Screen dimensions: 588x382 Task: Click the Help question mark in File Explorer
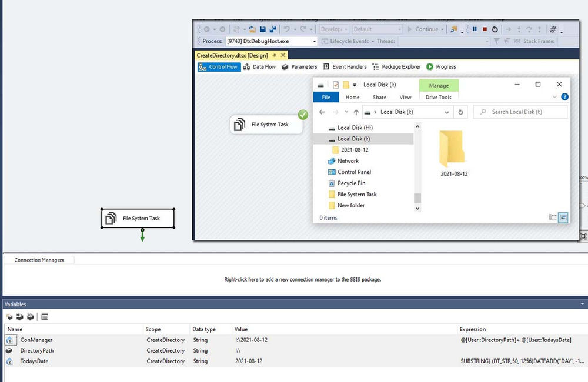pyautogui.click(x=564, y=97)
